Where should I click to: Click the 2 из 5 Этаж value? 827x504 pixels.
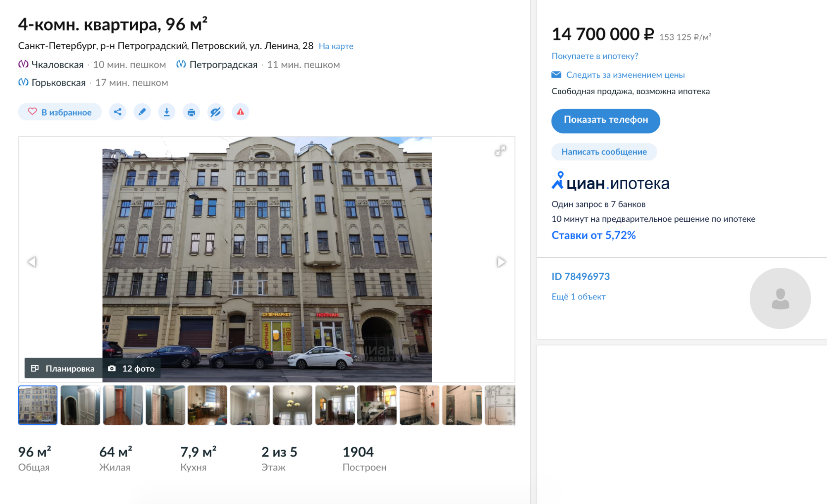(279, 452)
